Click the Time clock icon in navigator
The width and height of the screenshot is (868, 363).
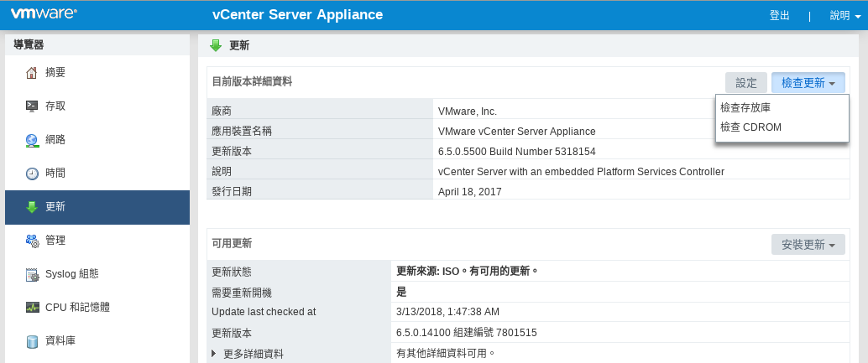pos(32,174)
